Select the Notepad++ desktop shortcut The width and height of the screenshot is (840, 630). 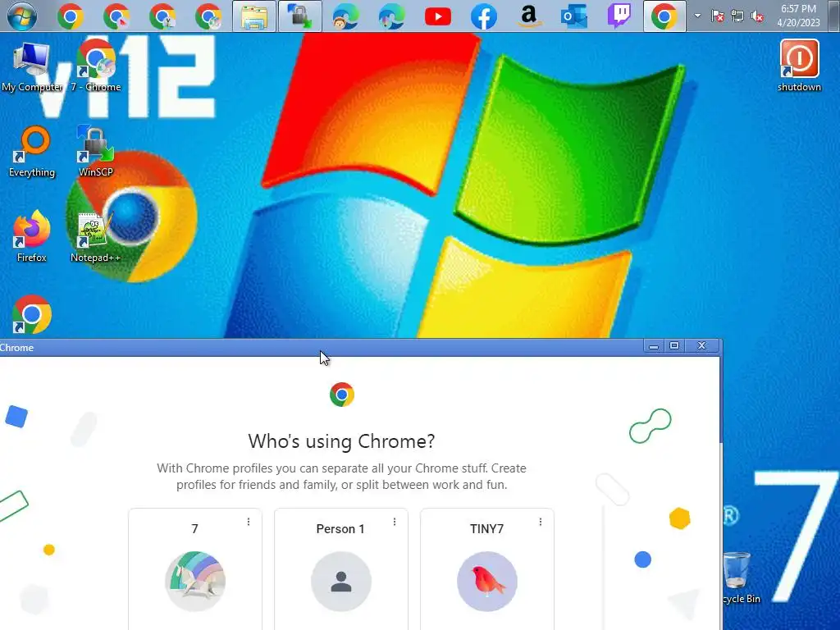point(96,236)
